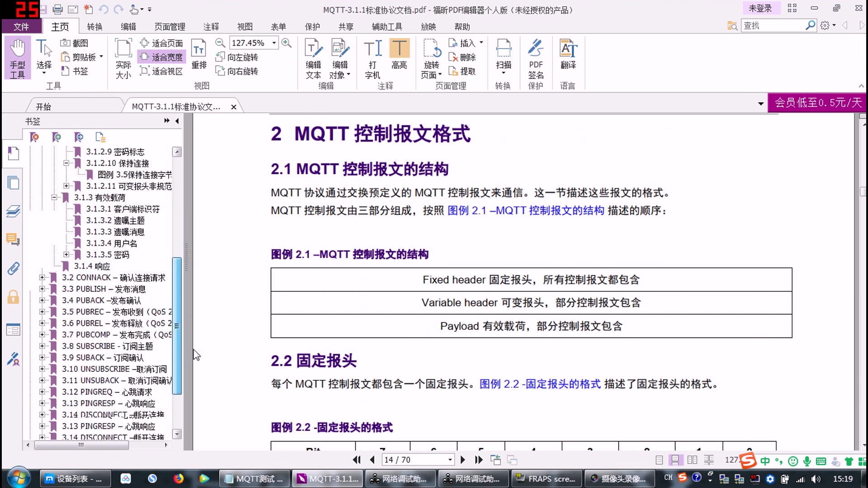868x488 pixels.
Task: Switch to the 视图 ribbon tab
Action: pos(245,26)
